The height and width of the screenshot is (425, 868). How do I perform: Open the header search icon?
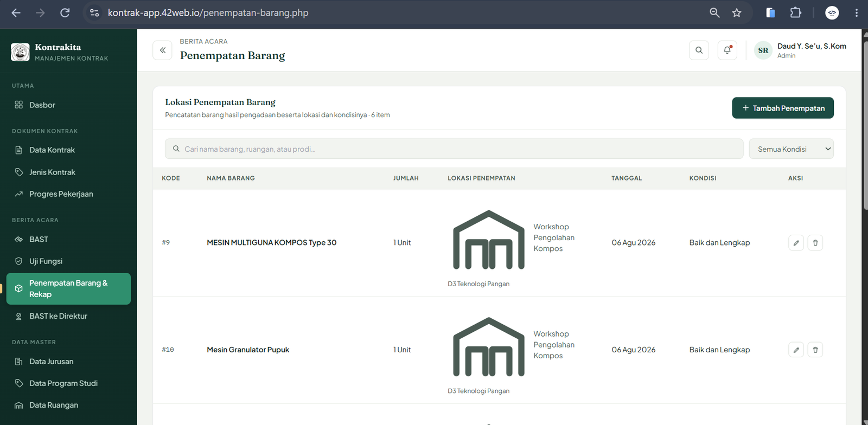699,50
